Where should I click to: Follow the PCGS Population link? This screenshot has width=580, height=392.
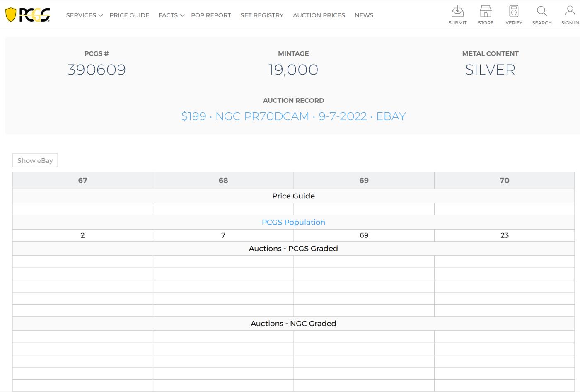293,223
